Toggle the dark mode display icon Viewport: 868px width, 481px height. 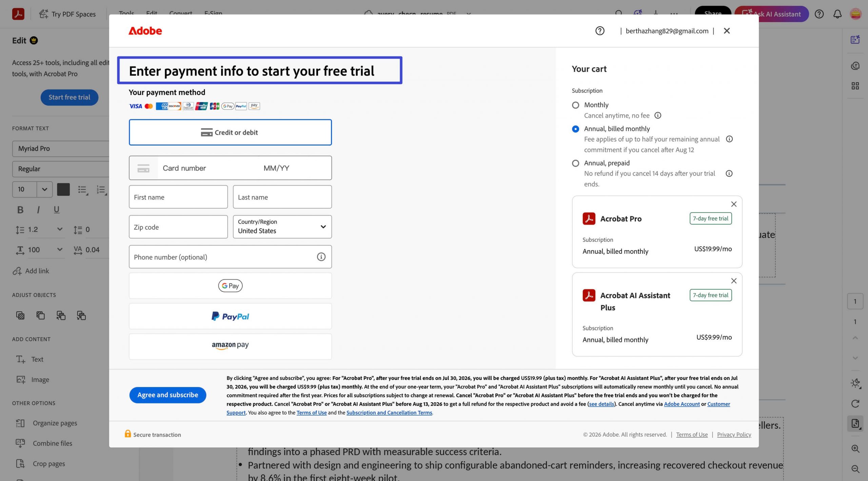pyautogui.click(x=855, y=383)
